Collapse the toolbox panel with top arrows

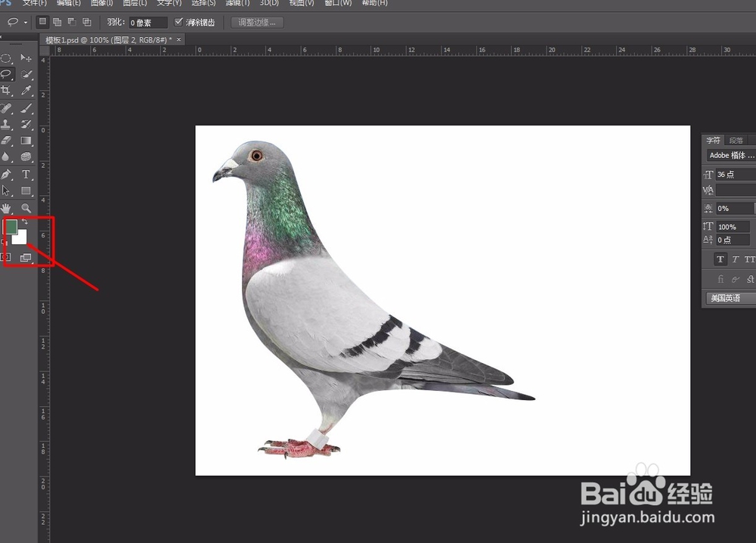[2, 36]
